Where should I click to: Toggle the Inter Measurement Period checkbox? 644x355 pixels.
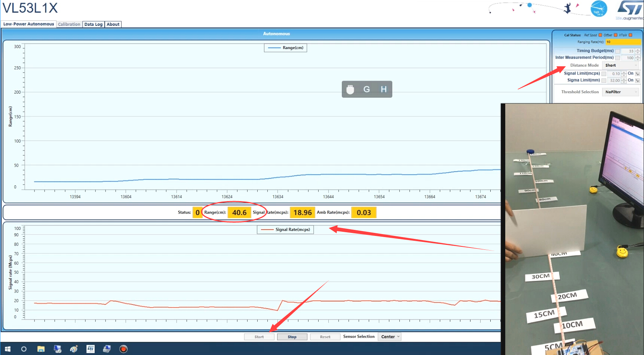tap(617, 58)
